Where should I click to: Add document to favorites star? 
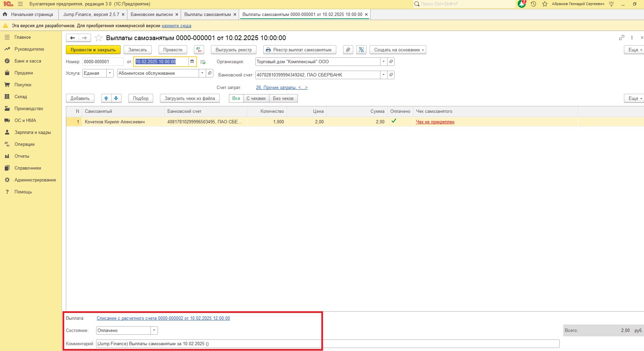[99, 38]
